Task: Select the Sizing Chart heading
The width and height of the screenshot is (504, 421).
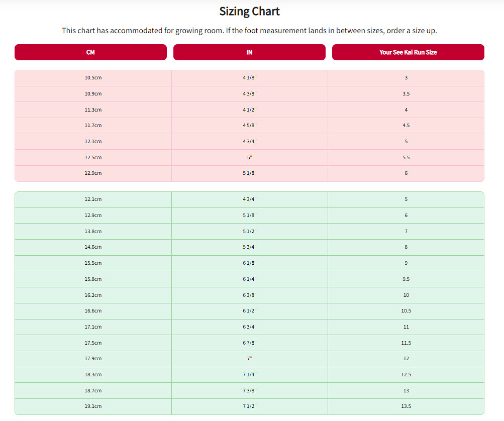Action: point(249,11)
